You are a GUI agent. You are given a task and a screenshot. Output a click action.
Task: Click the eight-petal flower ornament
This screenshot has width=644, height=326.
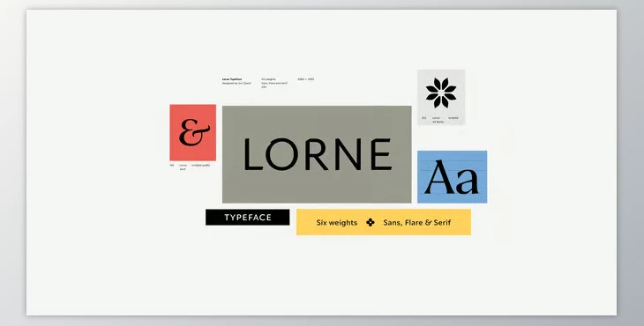coord(441,93)
